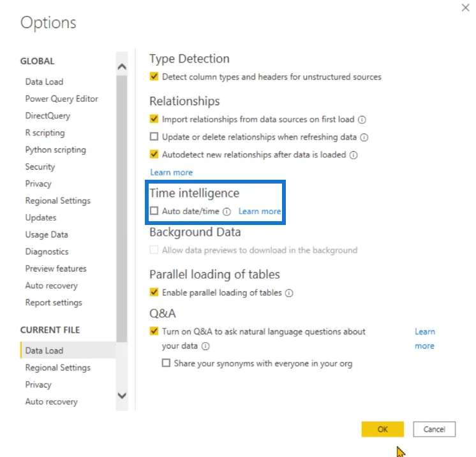Click the sidebar scrollbar thumb
This screenshot has width=476, height=457.
pyautogui.click(x=122, y=208)
